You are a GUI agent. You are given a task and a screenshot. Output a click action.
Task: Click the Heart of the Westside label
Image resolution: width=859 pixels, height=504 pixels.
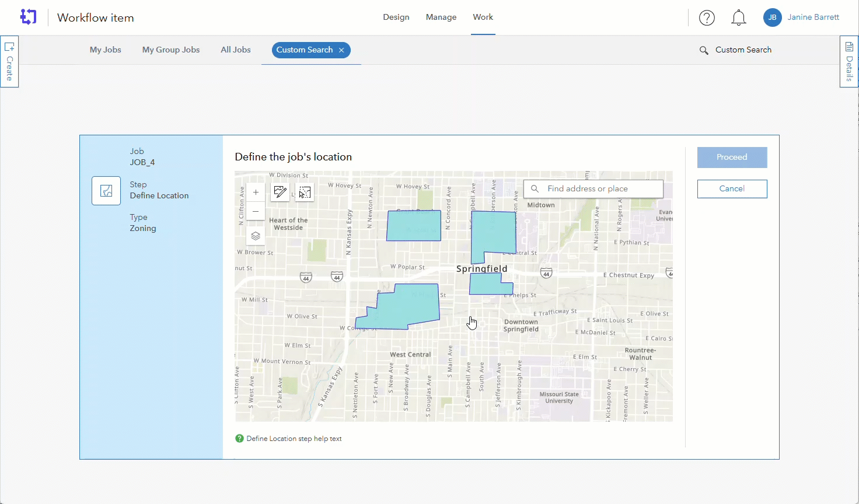click(x=288, y=224)
